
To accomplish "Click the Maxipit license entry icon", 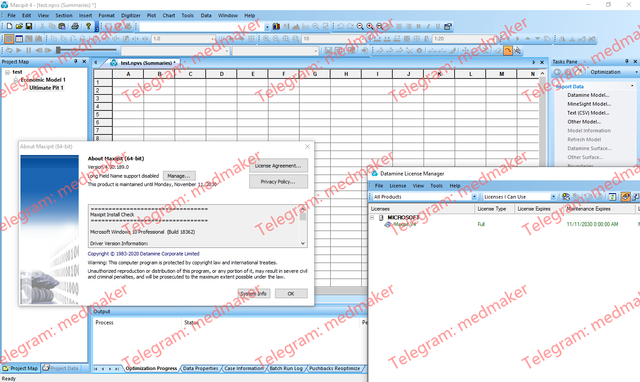I will pyautogui.click(x=388, y=224).
